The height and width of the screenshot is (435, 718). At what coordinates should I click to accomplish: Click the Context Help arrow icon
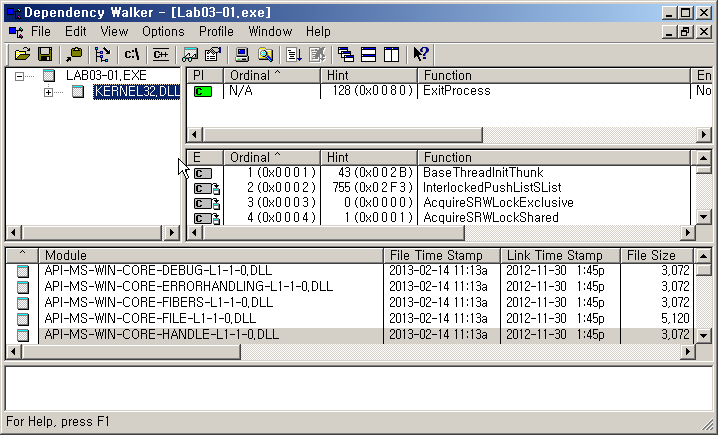coord(421,54)
